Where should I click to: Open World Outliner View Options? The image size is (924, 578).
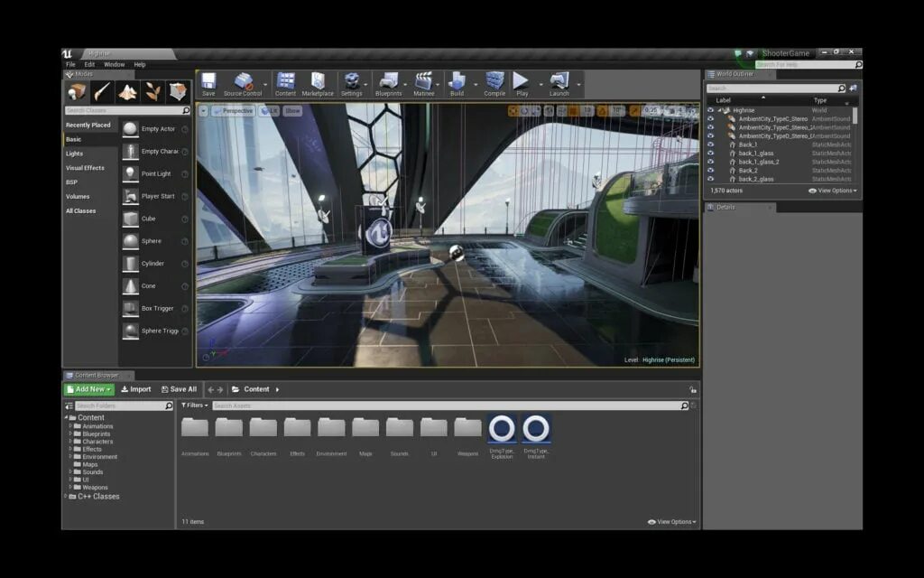pyautogui.click(x=833, y=191)
